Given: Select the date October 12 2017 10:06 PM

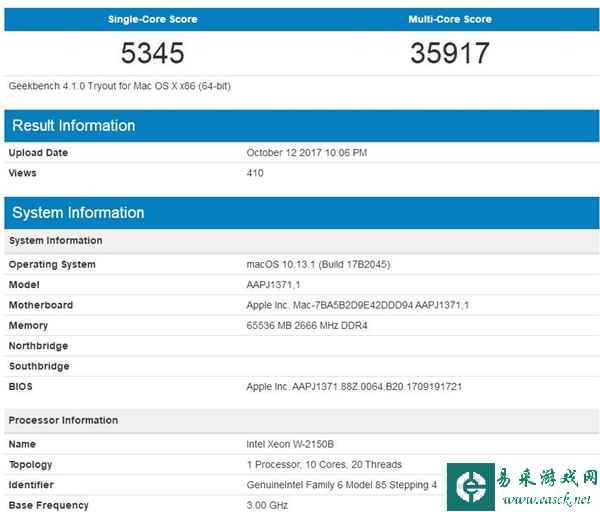Looking at the screenshot, I should click(x=307, y=153).
